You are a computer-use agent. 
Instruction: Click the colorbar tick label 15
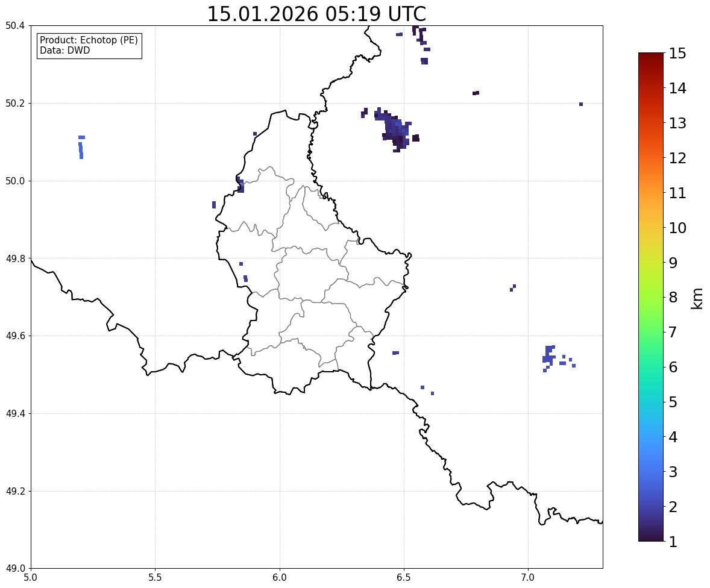677,54
